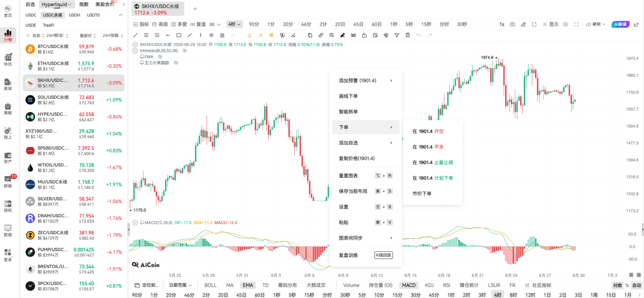
Task: Expand the 添加自选 submenu
Action: [x=366, y=143]
